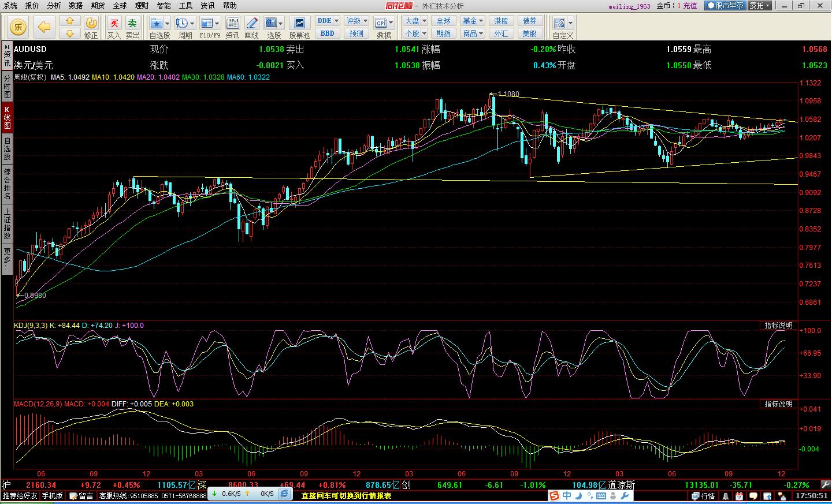Open the 股票池 stock pool icon
Viewport: 832px width, 504px height.
click(x=299, y=23)
